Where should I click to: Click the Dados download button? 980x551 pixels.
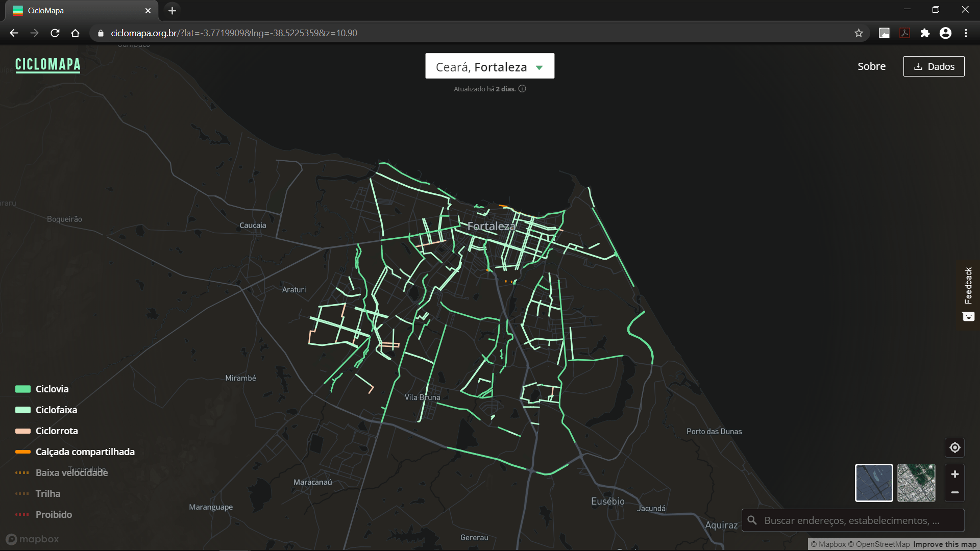(x=934, y=66)
